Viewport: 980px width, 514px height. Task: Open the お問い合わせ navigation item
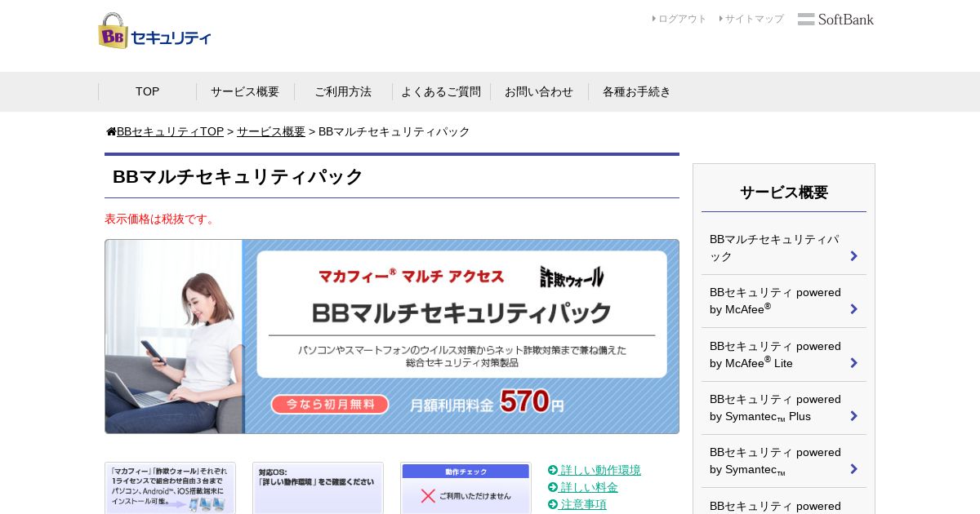[539, 91]
